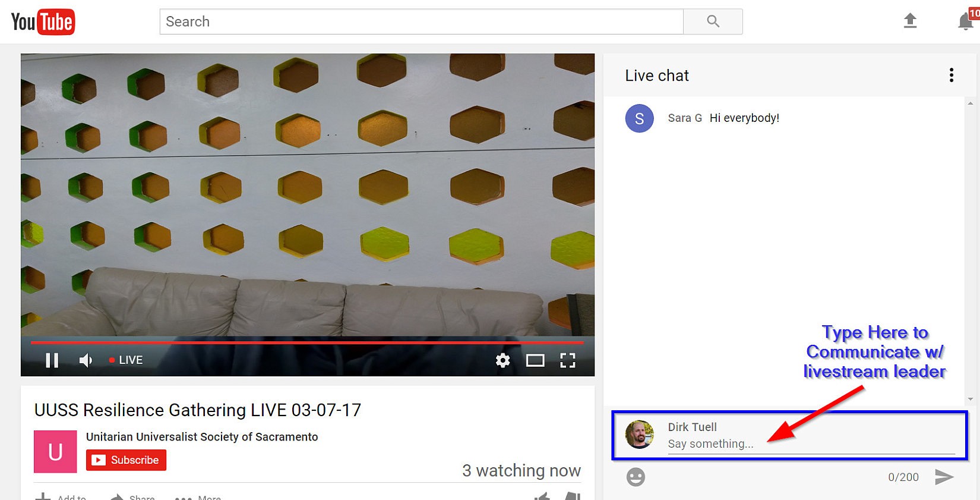Click the '3 watching now' text
The image size is (980, 500).
tap(521, 471)
